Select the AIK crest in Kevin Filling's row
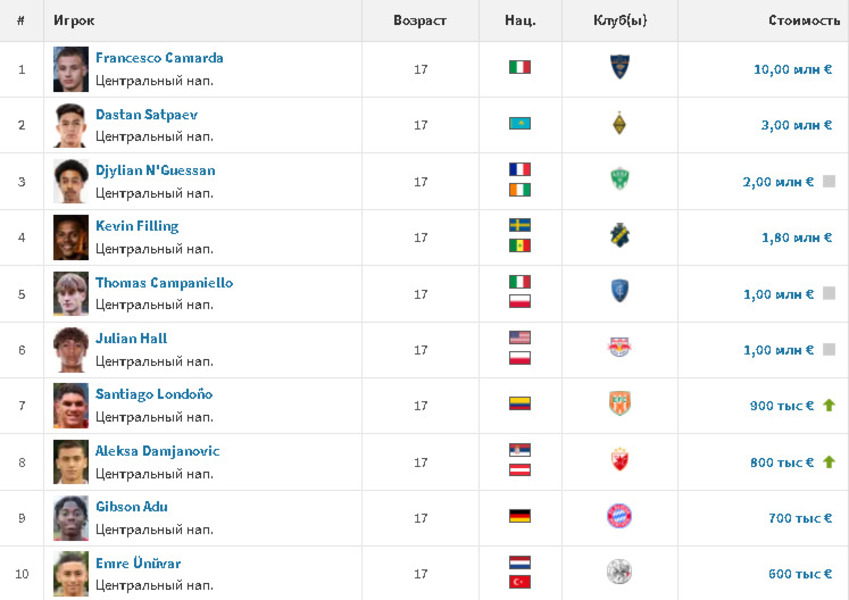Image resolution: width=849 pixels, height=600 pixels. [620, 237]
